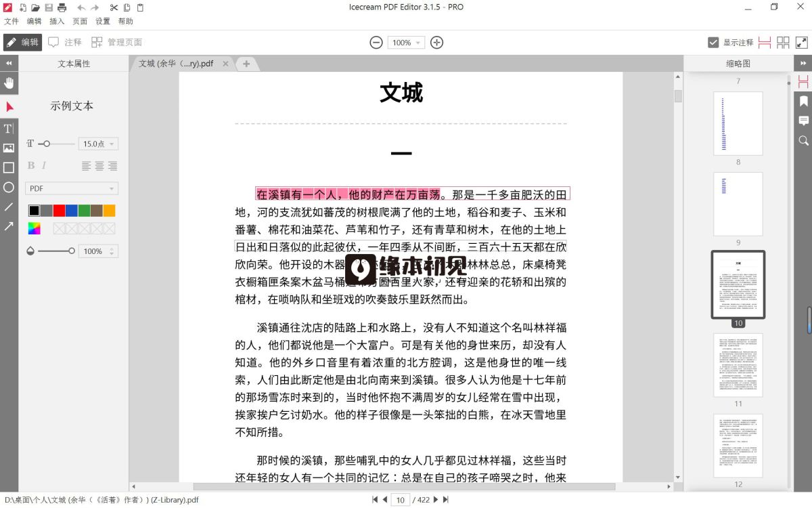Click the copy icon in the top toolbar
This screenshot has width=812, height=508.
click(x=127, y=7)
